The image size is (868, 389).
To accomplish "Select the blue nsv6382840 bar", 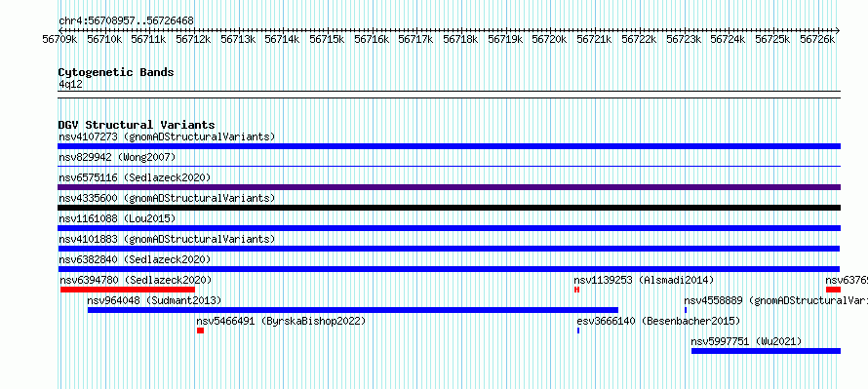I will click(x=449, y=269).
